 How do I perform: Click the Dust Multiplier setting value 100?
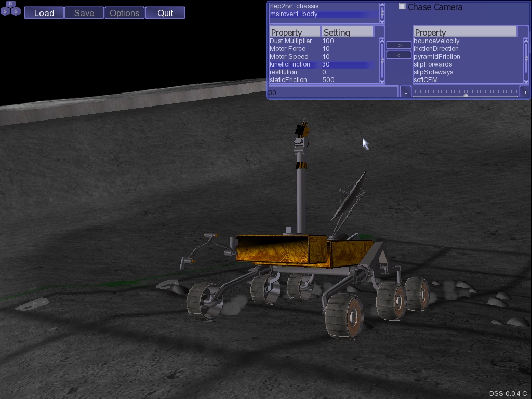click(x=328, y=41)
